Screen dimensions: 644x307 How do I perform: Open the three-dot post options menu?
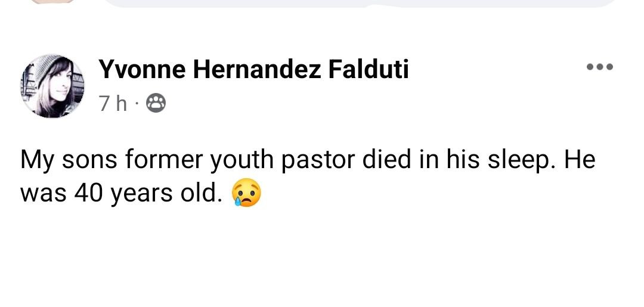(599, 67)
